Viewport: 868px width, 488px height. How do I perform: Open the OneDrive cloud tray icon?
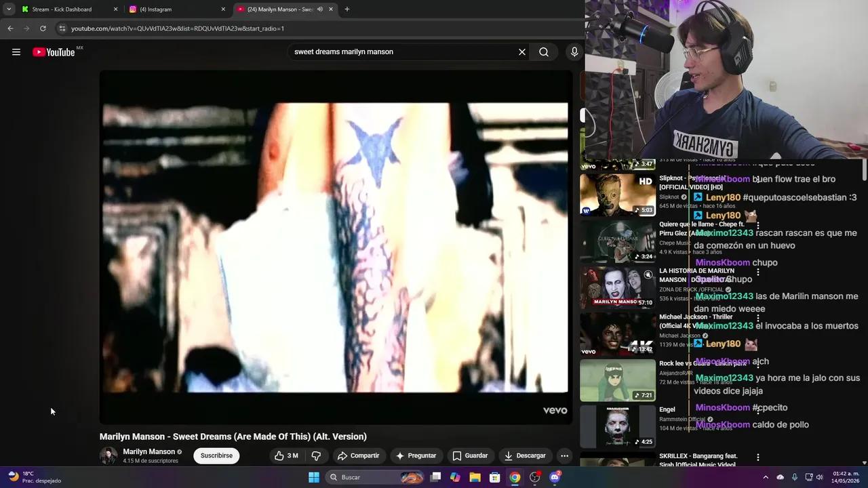tap(781, 477)
